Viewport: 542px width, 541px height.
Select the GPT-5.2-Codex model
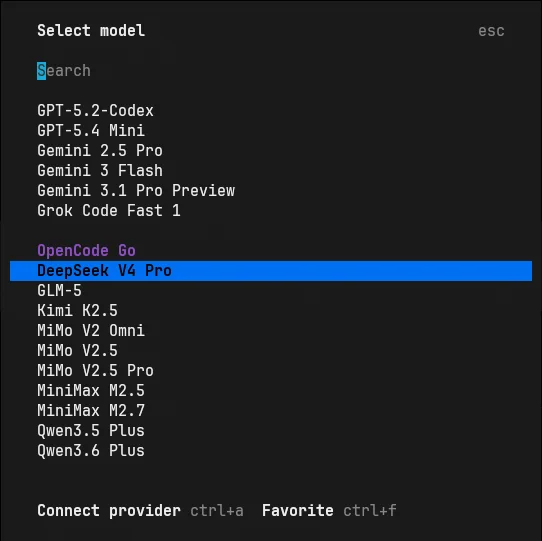tap(271, 111)
